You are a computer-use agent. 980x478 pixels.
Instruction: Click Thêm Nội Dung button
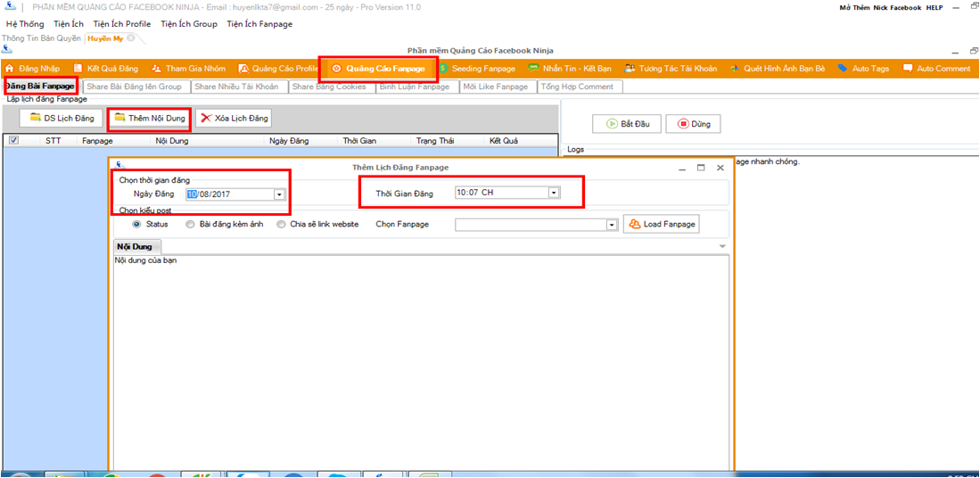[x=150, y=118]
